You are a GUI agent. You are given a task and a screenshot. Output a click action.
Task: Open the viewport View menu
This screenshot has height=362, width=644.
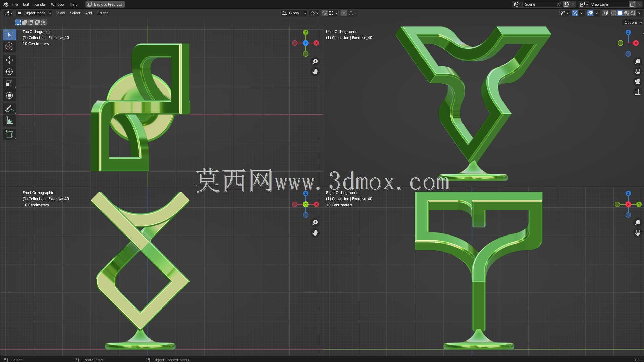tap(61, 13)
